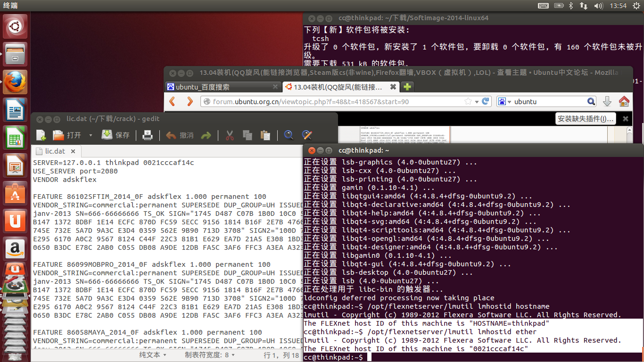Click the scissors cut icon in gedit

tap(230, 135)
